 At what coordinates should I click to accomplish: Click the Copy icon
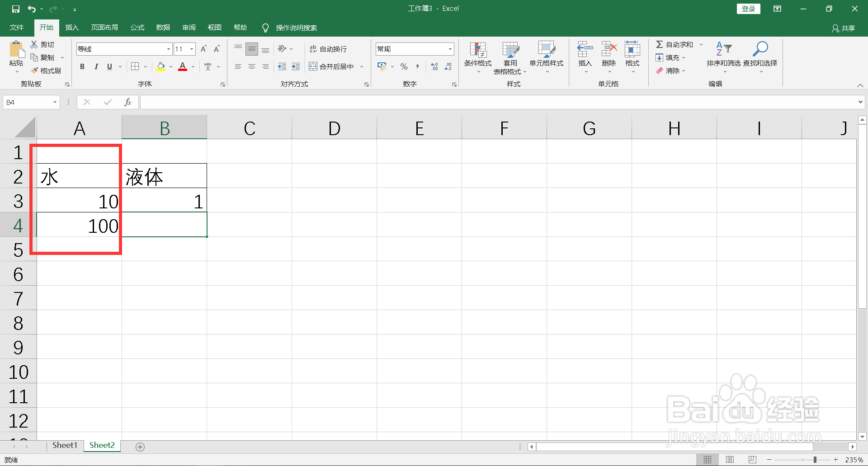34,57
